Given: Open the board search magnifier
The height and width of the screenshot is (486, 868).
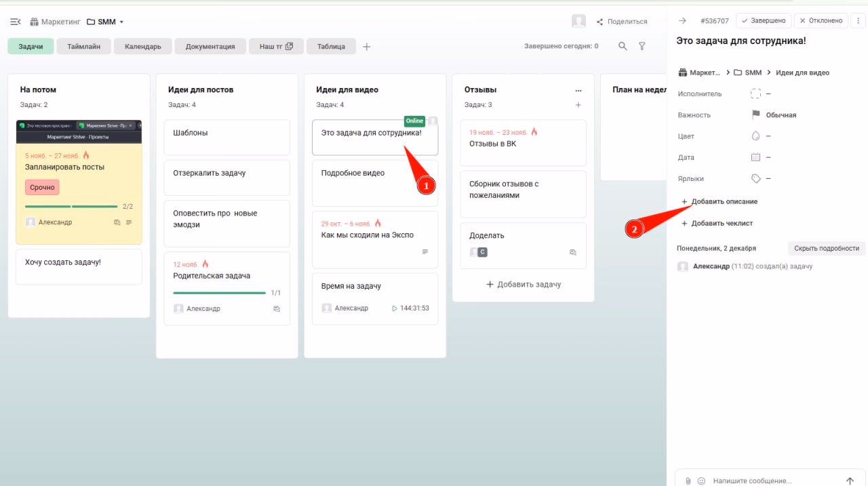Looking at the screenshot, I should (x=623, y=46).
